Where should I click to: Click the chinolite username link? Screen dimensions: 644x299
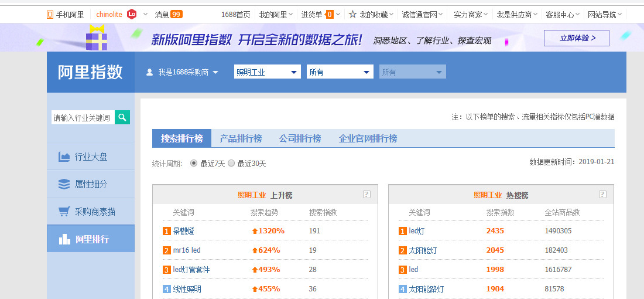tap(109, 15)
